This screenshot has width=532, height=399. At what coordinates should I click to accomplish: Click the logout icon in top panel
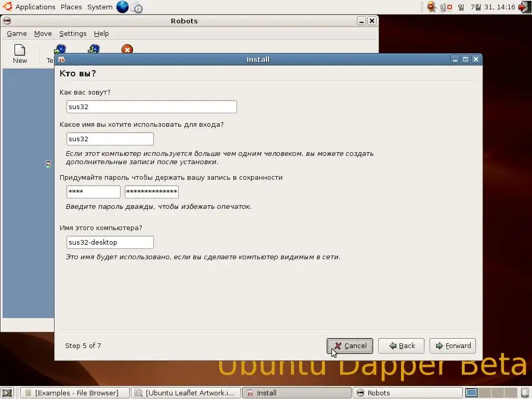[x=524, y=7]
